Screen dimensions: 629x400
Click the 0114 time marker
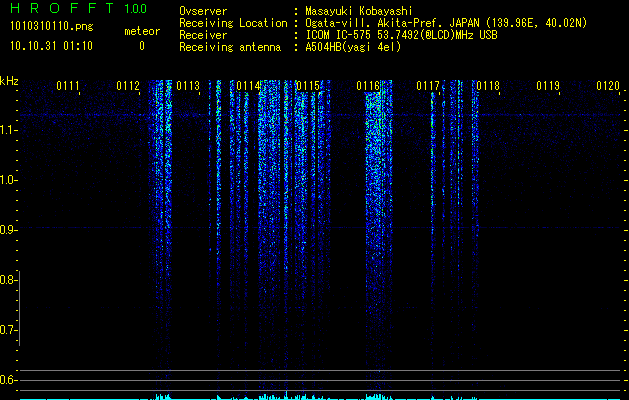pyautogui.click(x=248, y=86)
